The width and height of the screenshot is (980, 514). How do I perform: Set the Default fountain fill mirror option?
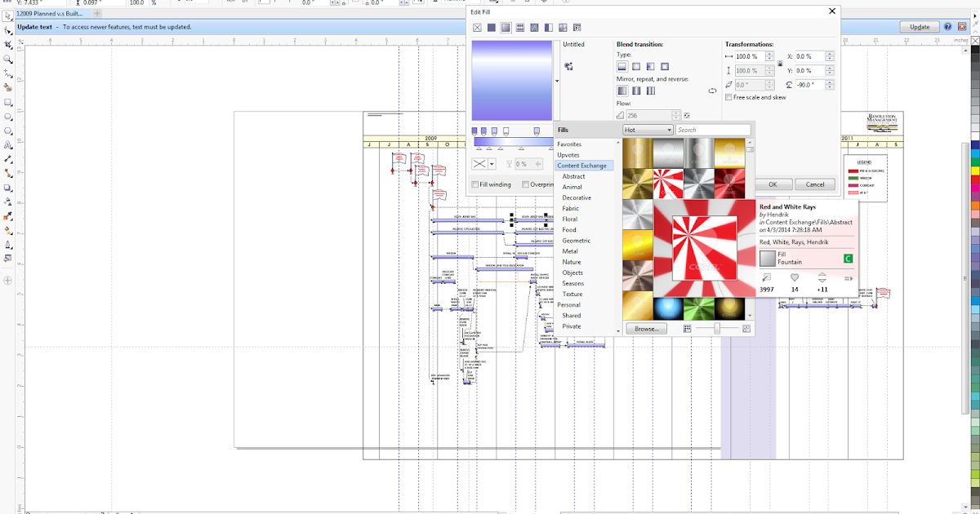pos(621,91)
